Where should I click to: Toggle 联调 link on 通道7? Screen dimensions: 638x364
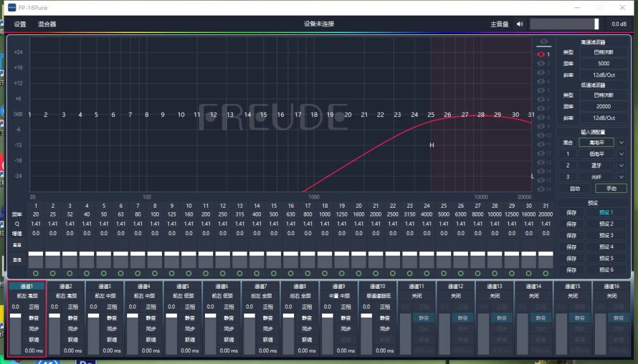(x=268, y=340)
